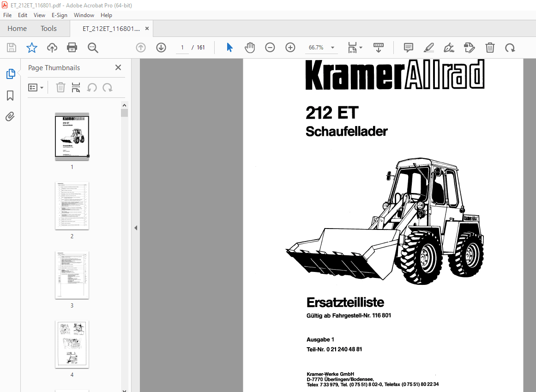The width and height of the screenshot is (536, 392).
Task: Open the E-Sign menu
Action: point(60,15)
